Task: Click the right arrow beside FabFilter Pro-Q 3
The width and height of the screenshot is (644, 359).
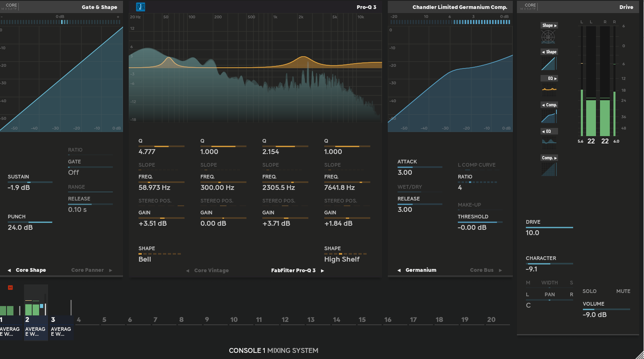Action: click(x=322, y=271)
